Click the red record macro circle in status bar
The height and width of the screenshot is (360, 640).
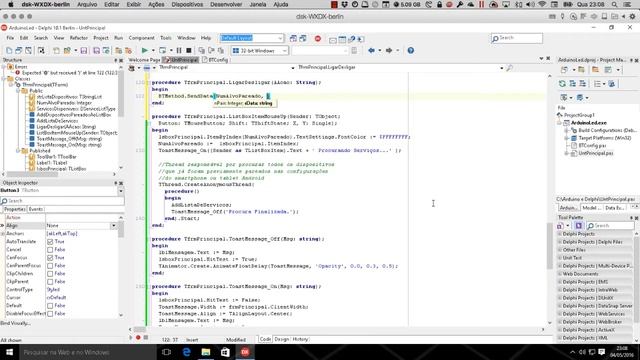pos(138,338)
